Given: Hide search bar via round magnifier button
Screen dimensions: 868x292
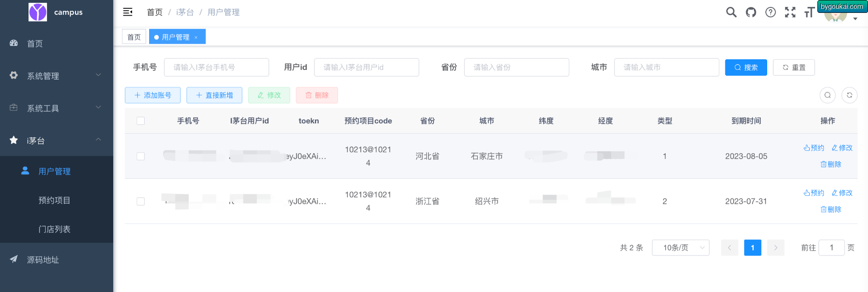Looking at the screenshot, I should tap(827, 95).
